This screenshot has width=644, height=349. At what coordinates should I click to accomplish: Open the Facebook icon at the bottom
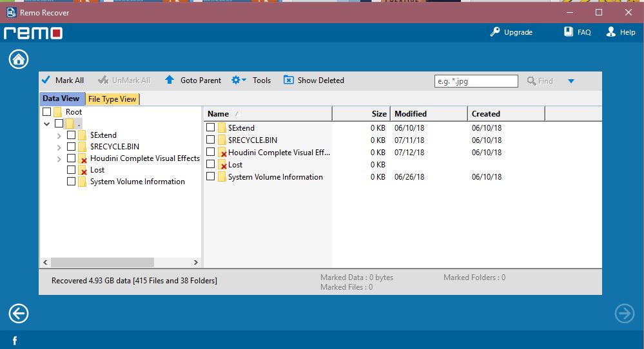(14, 340)
